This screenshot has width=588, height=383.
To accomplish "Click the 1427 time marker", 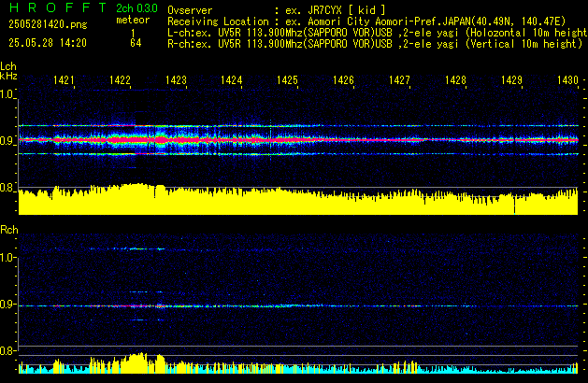I will 400,80.
